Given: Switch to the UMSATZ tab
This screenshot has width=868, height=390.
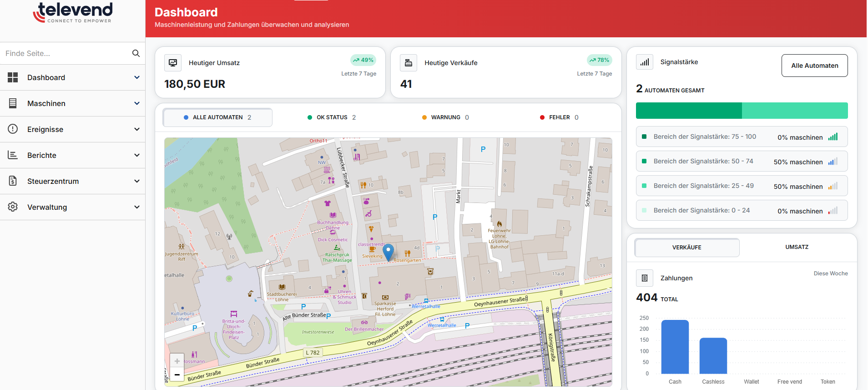Looking at the screenshot, I should pyautogui.click(x=797, y=247).
